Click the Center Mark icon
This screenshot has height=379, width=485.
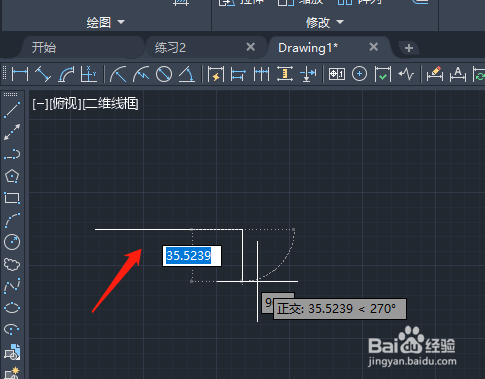coord(359,74)
